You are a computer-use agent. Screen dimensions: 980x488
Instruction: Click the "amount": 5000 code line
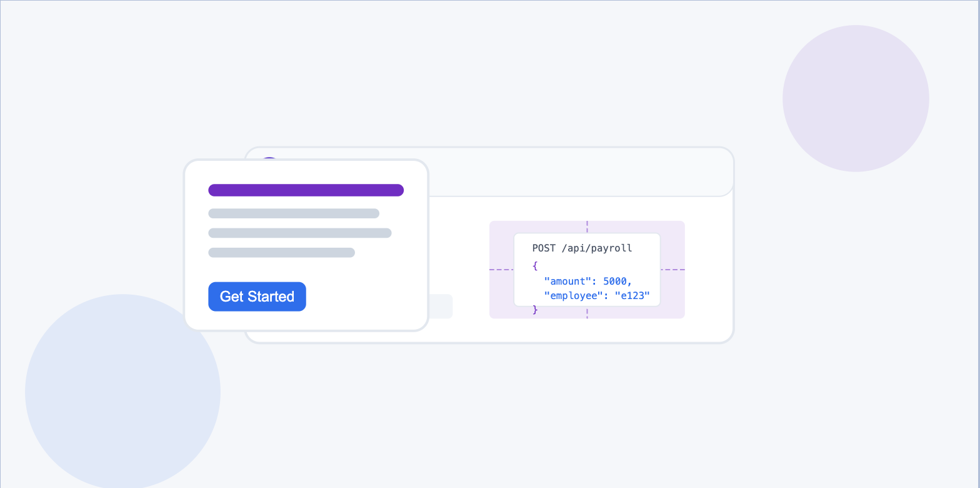click(587, 282)
